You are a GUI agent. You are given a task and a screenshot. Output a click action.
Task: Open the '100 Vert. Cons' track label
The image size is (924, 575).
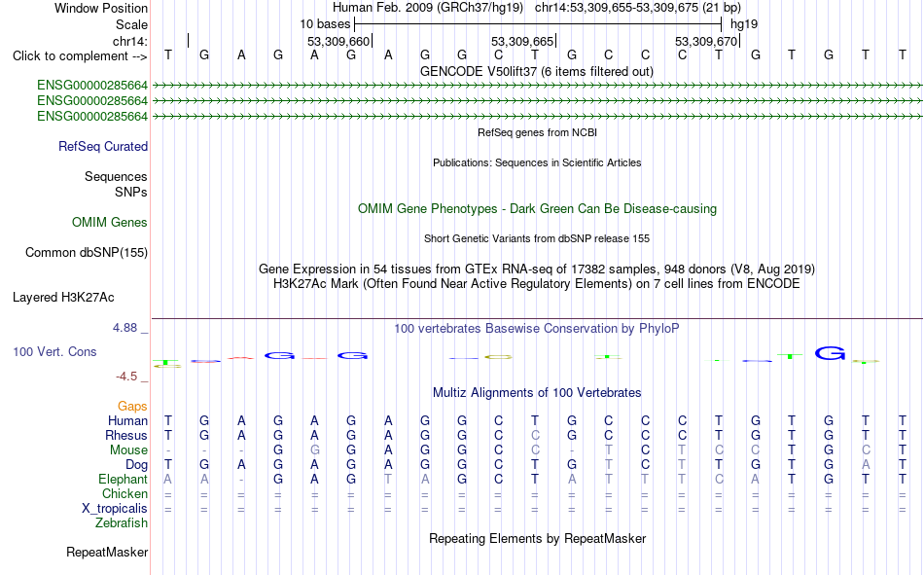click(x=54, y=351)
